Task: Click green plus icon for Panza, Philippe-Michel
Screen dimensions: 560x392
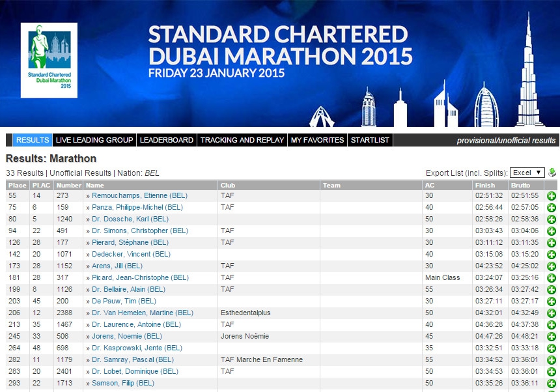Action: coord(552,208)
